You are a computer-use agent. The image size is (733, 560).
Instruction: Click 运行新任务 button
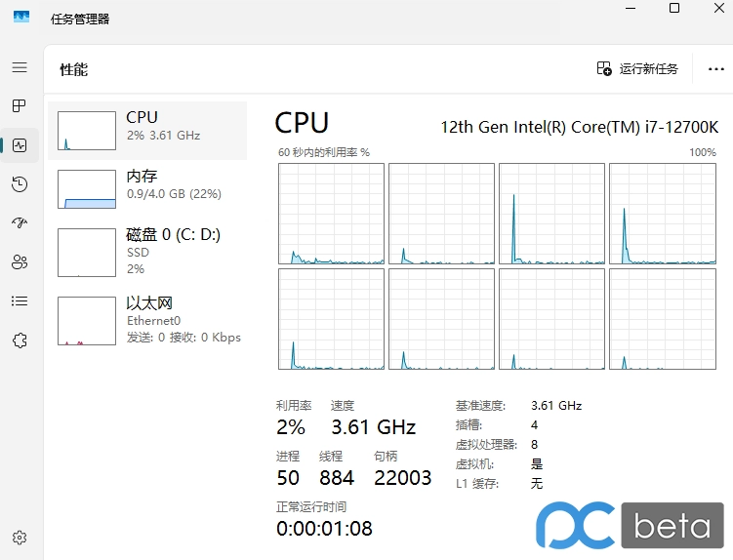pyautogui.click(x=637, y=69)
